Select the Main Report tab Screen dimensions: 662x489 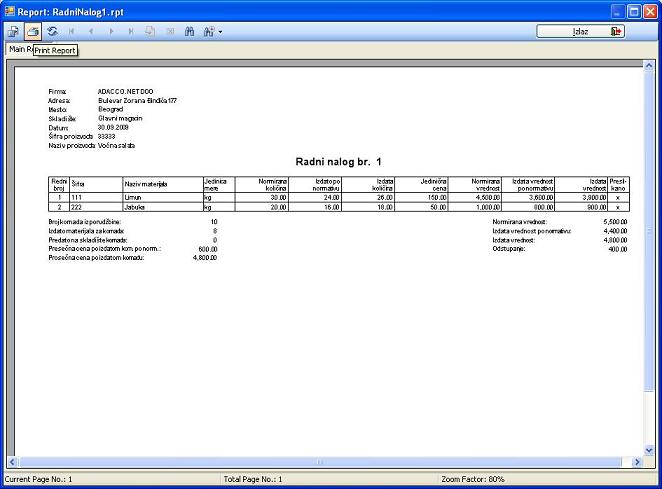(x=17, y=50)
